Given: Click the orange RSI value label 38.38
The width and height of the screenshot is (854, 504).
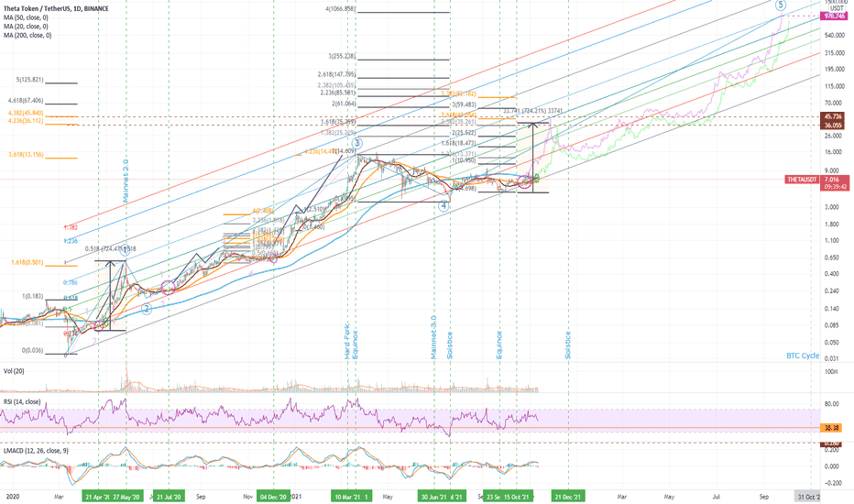Looking at the screenshot, I should [831, 428].
